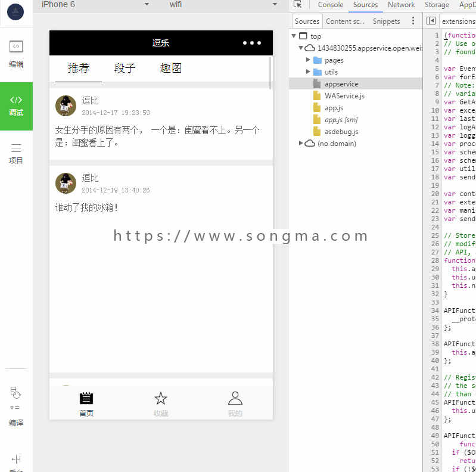Image resolution: width=476 pixels, height=472 pixels.
Task: Open app.js in the file tree
Action: pyautogui.click(x=334, y=108)
